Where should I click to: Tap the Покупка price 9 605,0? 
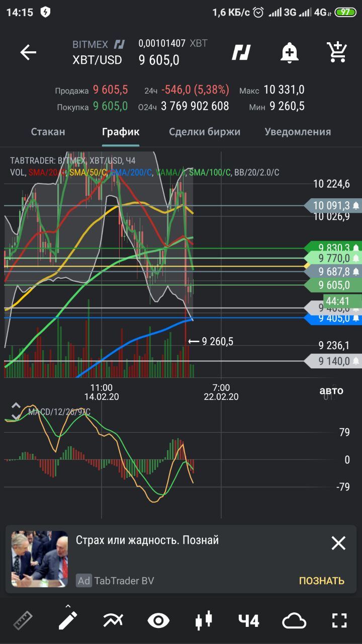(110, 106)
